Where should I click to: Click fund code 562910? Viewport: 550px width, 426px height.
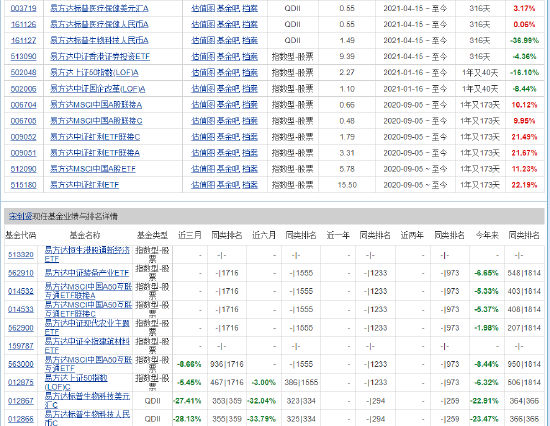[x=21, y=273]
